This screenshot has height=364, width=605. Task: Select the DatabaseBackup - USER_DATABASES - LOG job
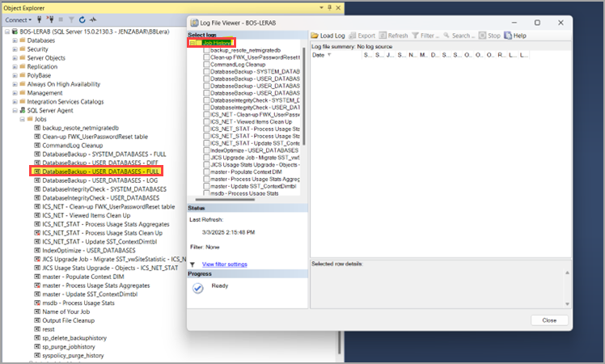pyautogui.click(x=100, y=180)
